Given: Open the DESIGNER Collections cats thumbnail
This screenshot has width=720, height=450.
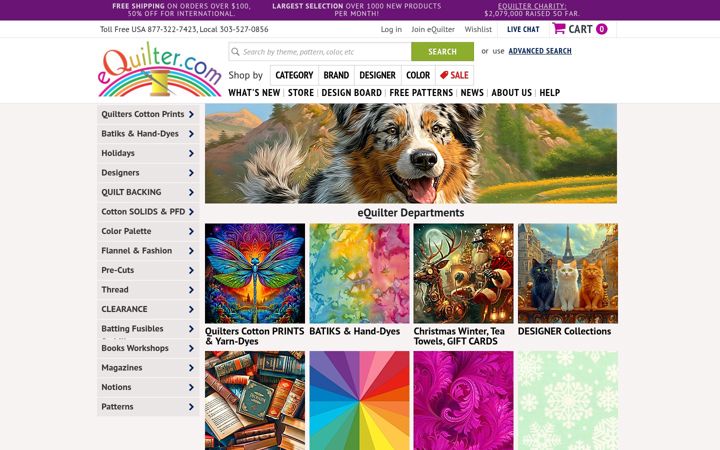Looking at the screenshot, I should pos(568,273).
